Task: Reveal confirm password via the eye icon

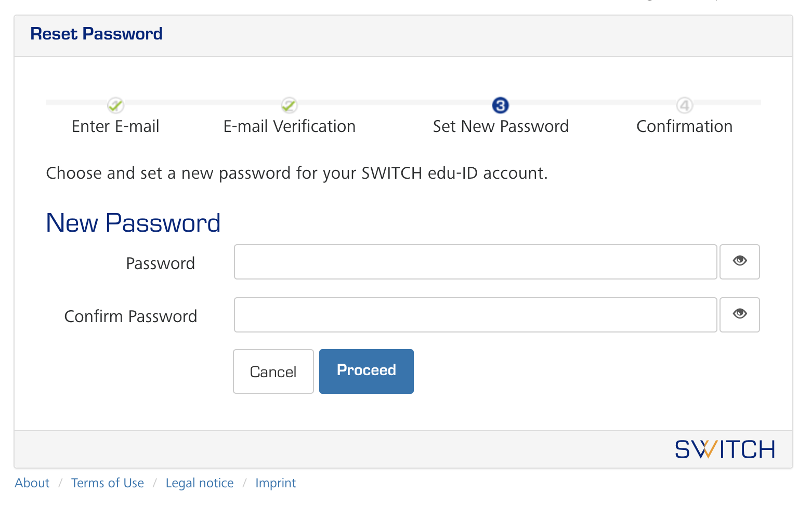Action: [740, 315]
